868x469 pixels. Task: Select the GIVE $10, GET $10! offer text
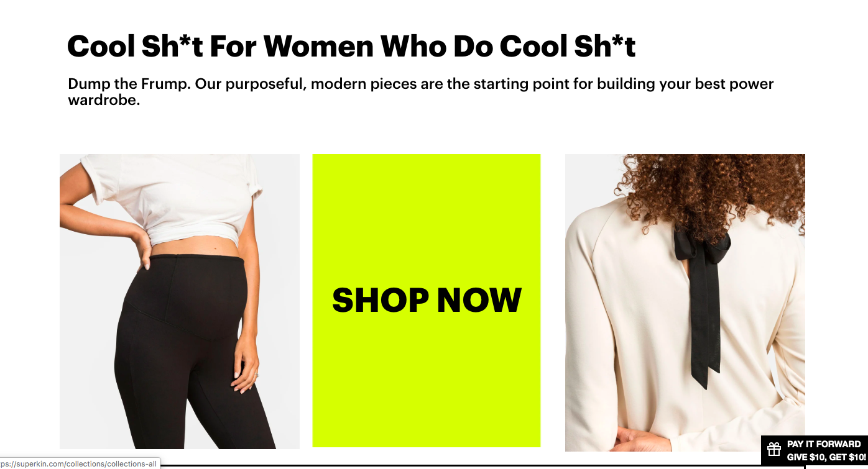click(826, 457)
